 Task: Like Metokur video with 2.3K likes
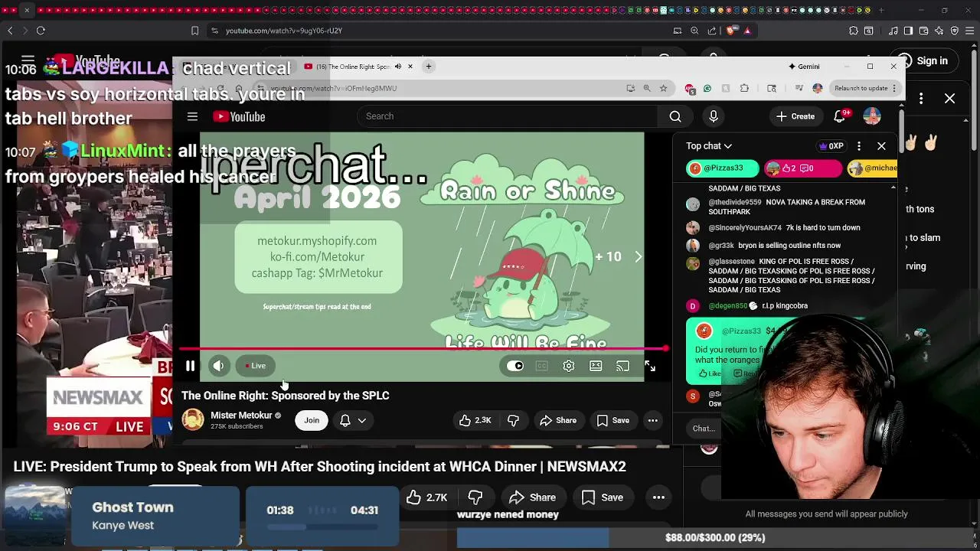(x=475, y=420)
